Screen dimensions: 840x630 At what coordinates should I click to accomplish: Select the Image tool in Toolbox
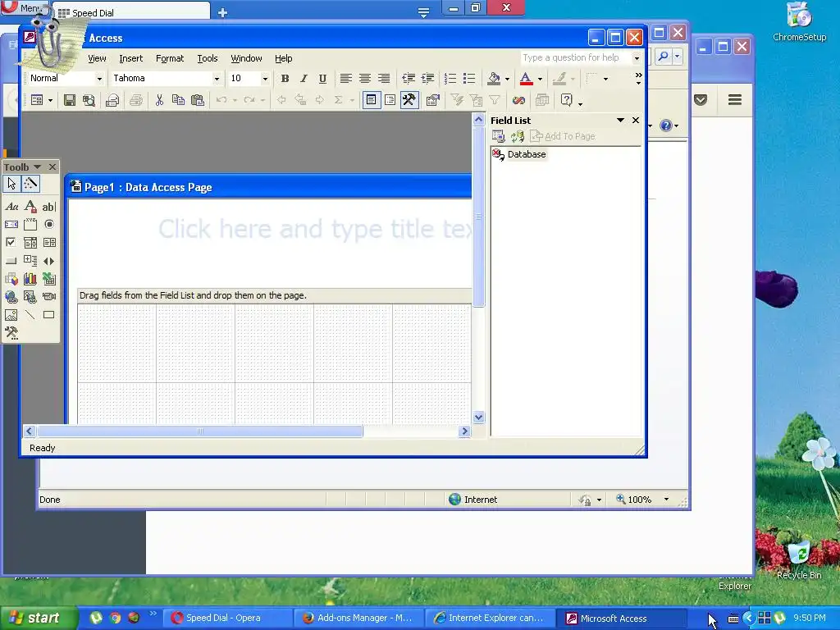[11, 315]
